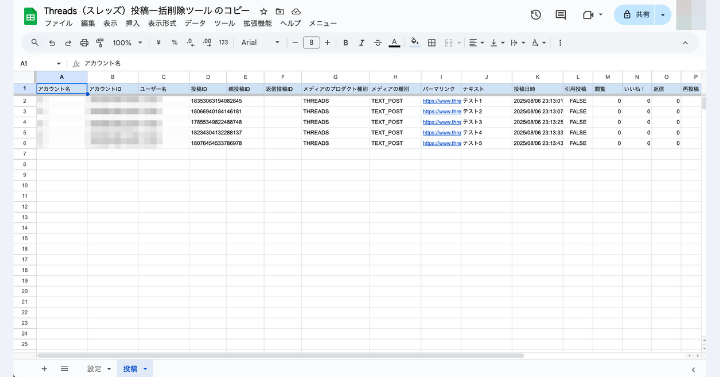Screen dimensions: 720x377
Task: Toggle strikethrough formatting
Action: point(377,43)
